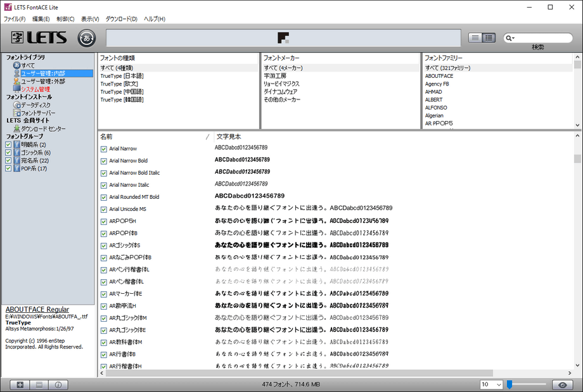The image size is (583, 392).
Task: Open フォントサーバー install item
Action: tap(34, 113)
